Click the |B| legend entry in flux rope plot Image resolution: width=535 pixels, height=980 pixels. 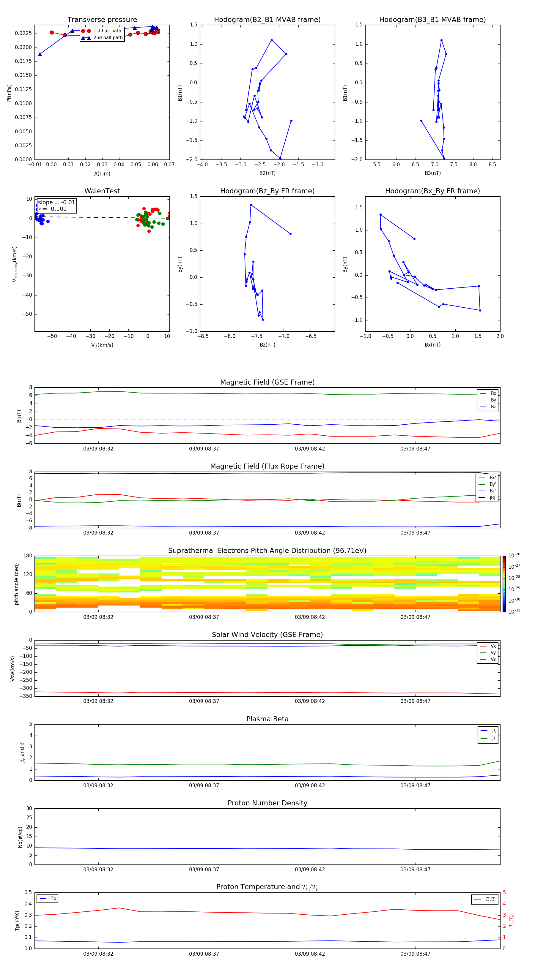(x=487, y=498)
